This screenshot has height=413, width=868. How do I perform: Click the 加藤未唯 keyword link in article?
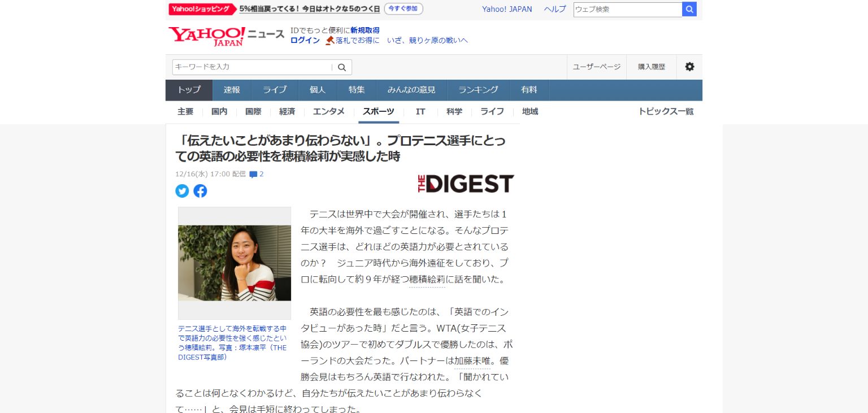(x=472, y=360)
